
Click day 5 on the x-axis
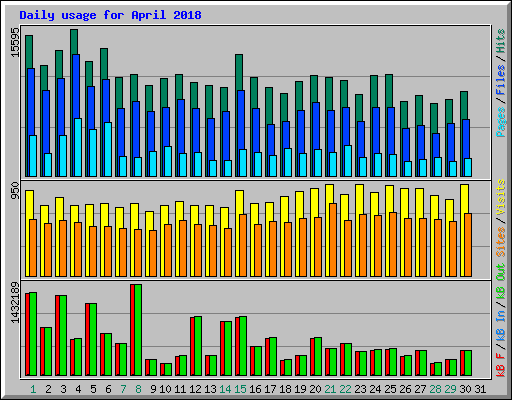tap(93, 389)
